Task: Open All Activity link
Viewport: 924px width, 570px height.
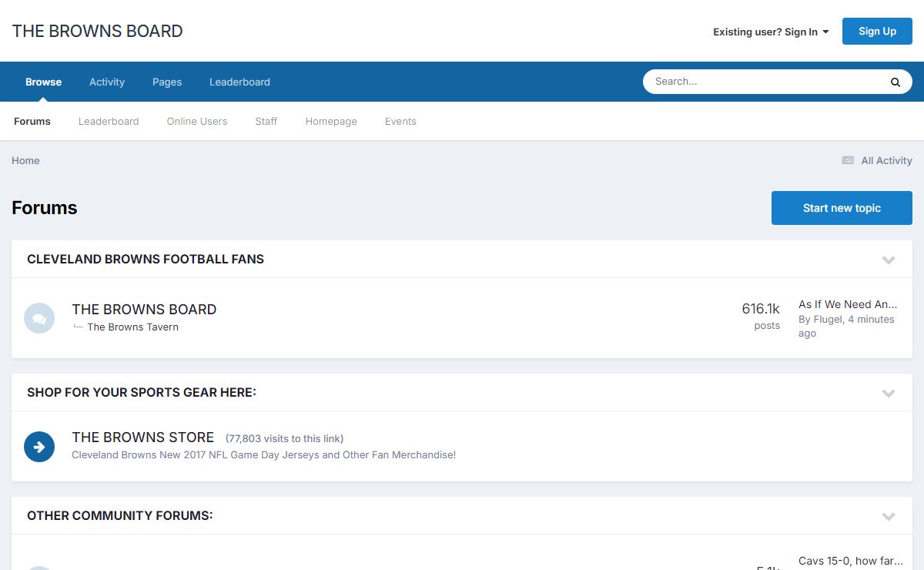Action: coord(886,160)
